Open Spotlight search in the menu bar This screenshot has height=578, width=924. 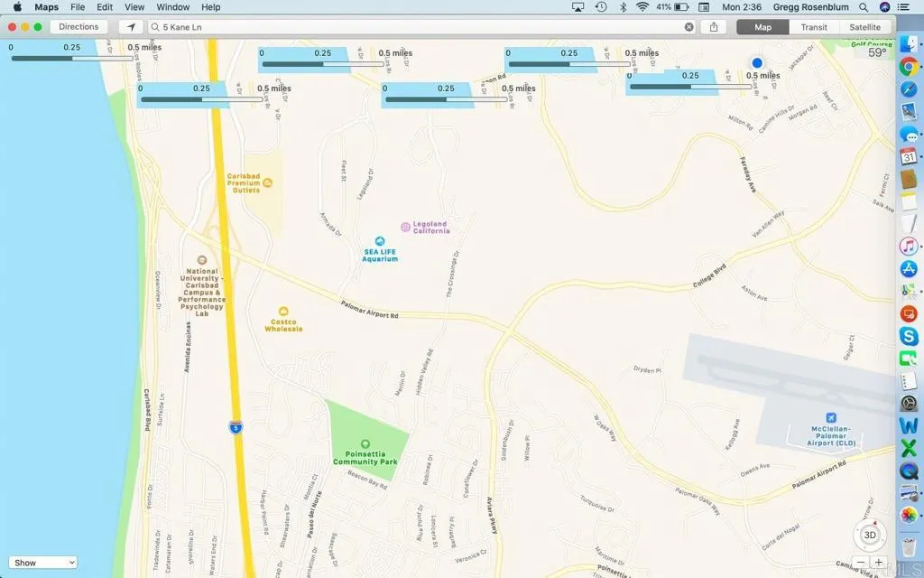[x=864, y=7]
